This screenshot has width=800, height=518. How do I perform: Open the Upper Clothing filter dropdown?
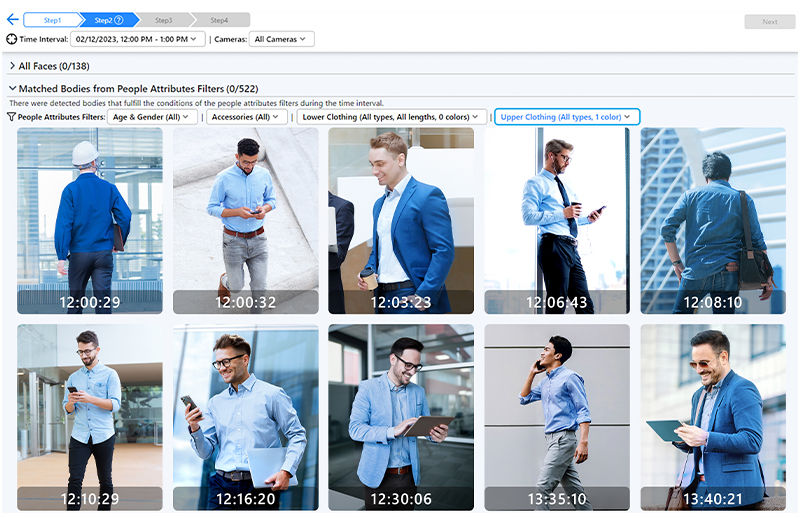point(566,117)
